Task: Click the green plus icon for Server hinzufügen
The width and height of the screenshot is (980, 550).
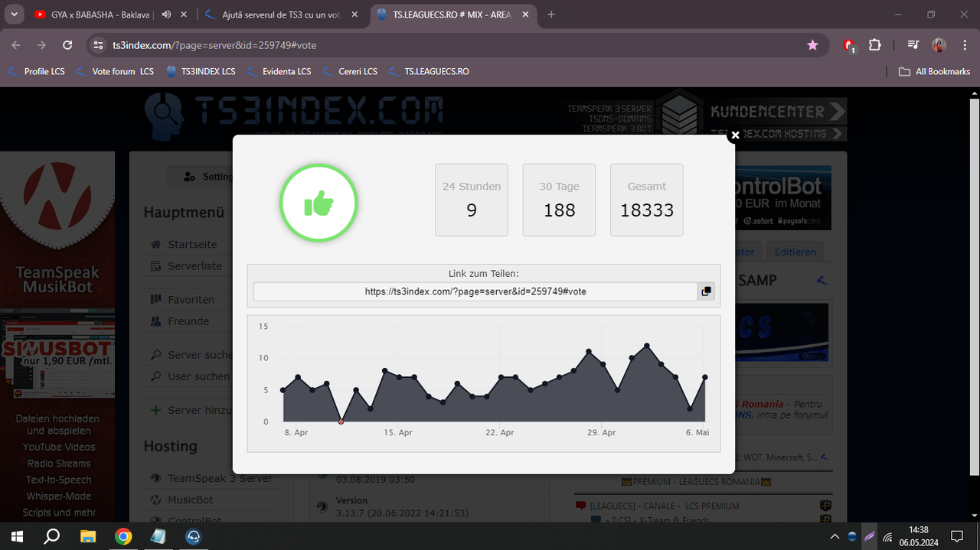Action: pos(156,410)
